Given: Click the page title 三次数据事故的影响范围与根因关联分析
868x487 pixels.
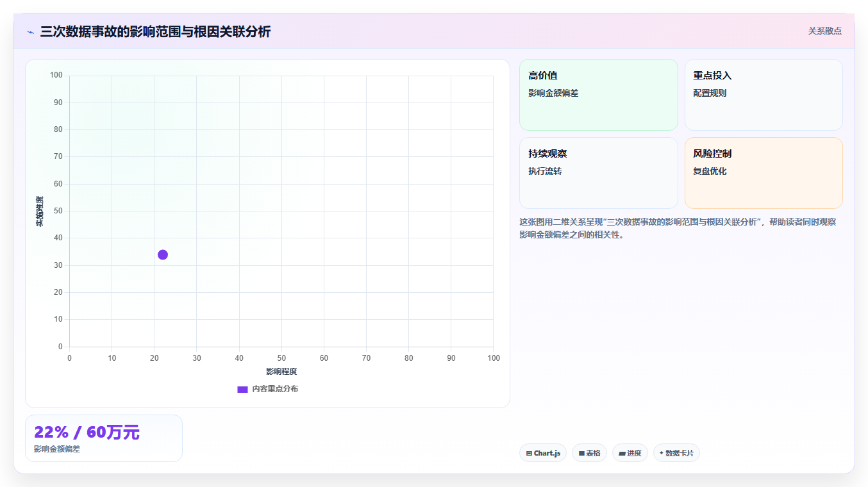Looking at the screenshot, I should 155,31.
